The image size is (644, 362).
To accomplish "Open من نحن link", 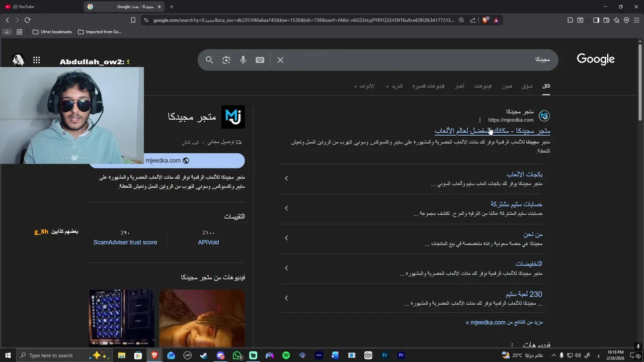I will 533,234.
